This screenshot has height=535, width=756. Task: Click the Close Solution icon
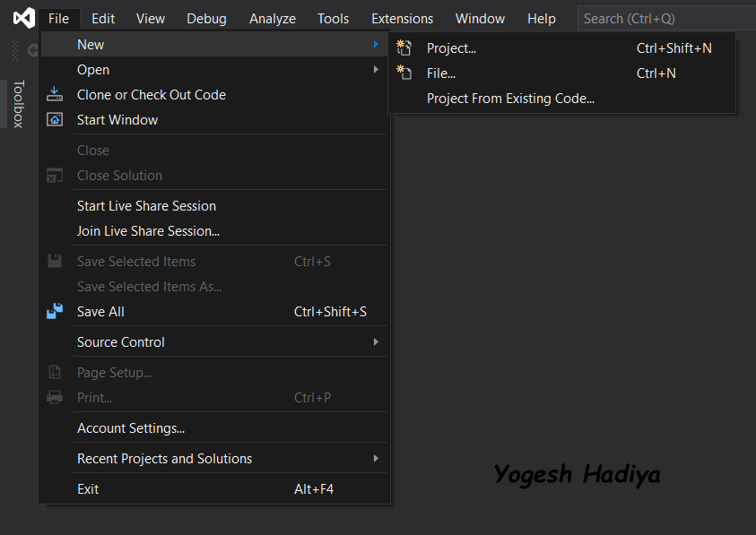pos(55,176)
